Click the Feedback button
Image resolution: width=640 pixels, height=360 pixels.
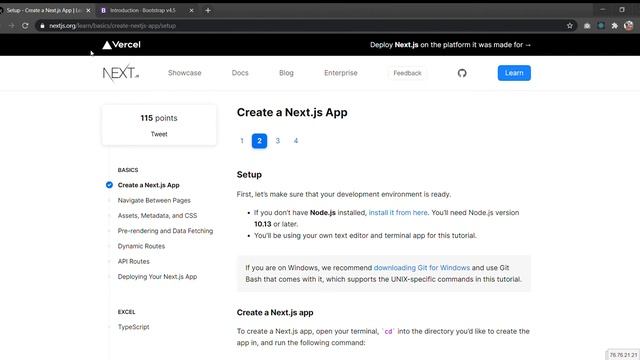[x=407, y=73]
